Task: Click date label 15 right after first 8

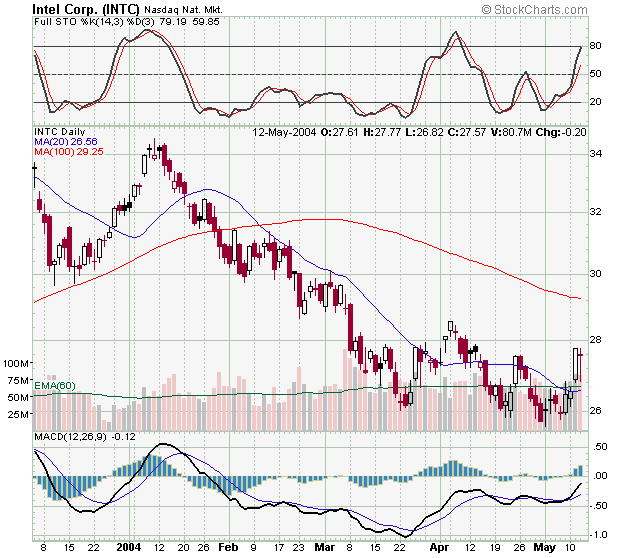Action: point(68,547)
